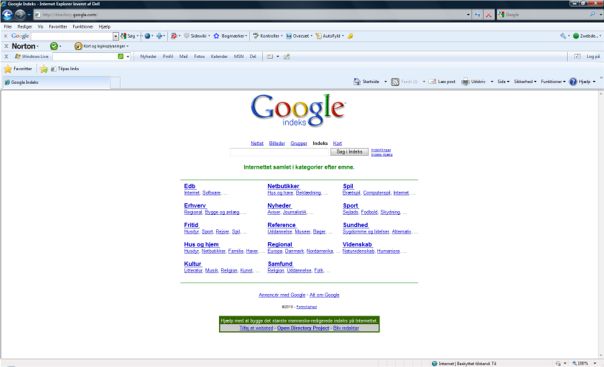Open the Google Toolbar search box dropdown
The image size is (604, 367).
tap(116, 36)
